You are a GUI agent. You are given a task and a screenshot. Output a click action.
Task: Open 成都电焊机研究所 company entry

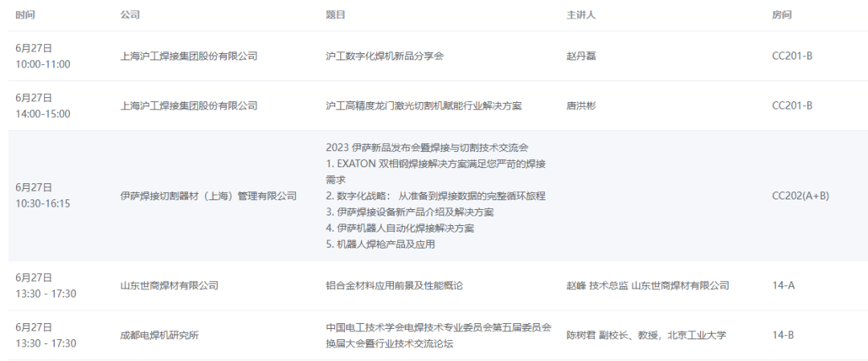159,335
